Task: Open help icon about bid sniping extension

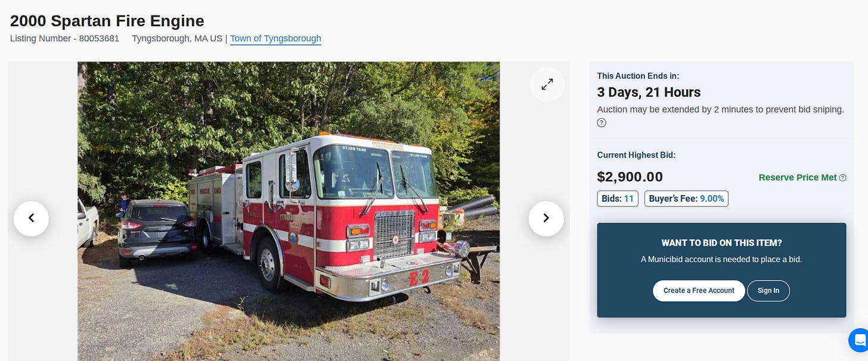Action: (x=602, y=123)
